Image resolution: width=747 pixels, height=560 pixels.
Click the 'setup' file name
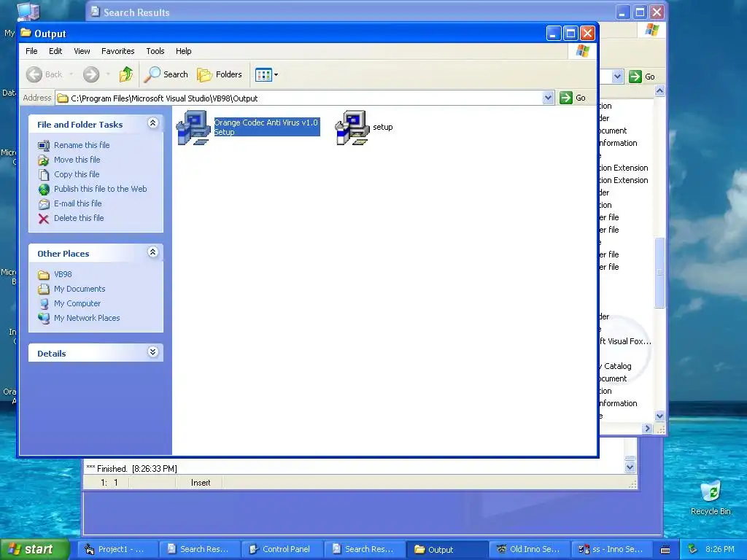tap(382, 127)
